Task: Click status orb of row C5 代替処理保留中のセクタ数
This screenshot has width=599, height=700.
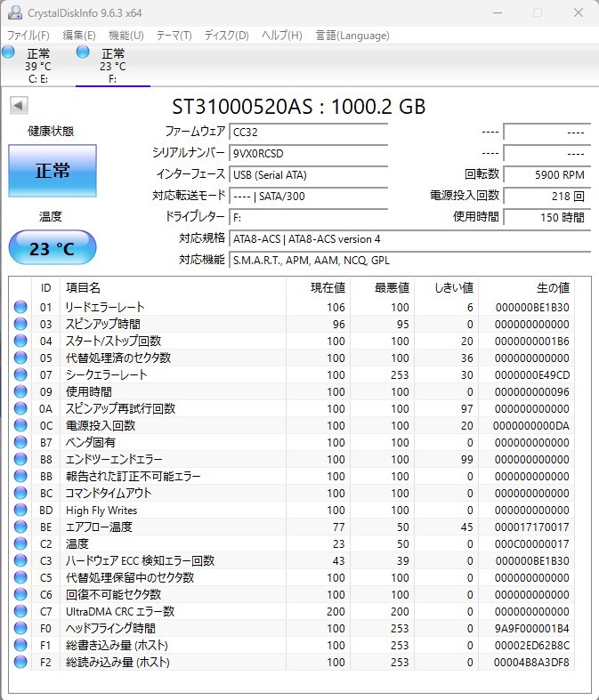Action: (x=20, y=577)
